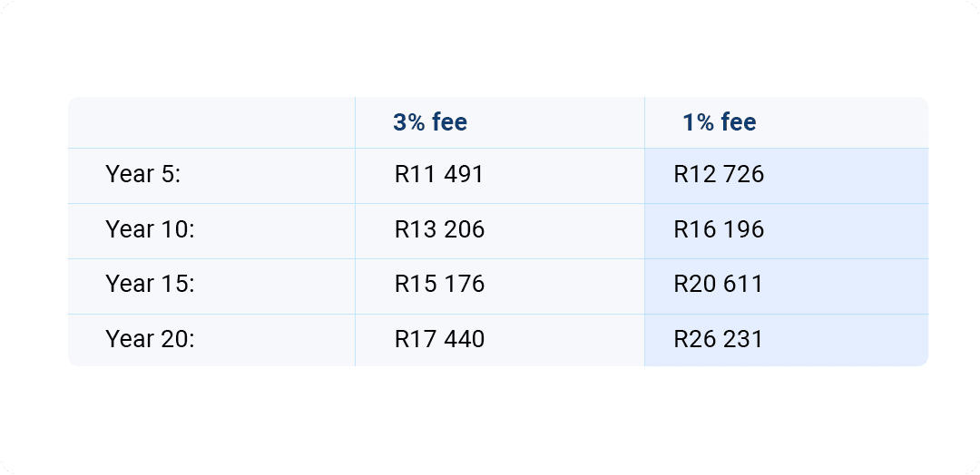This screenshot has height=475, width=980.
Task: Choose the R20 611 table value
Action: (x=718, y=284)
